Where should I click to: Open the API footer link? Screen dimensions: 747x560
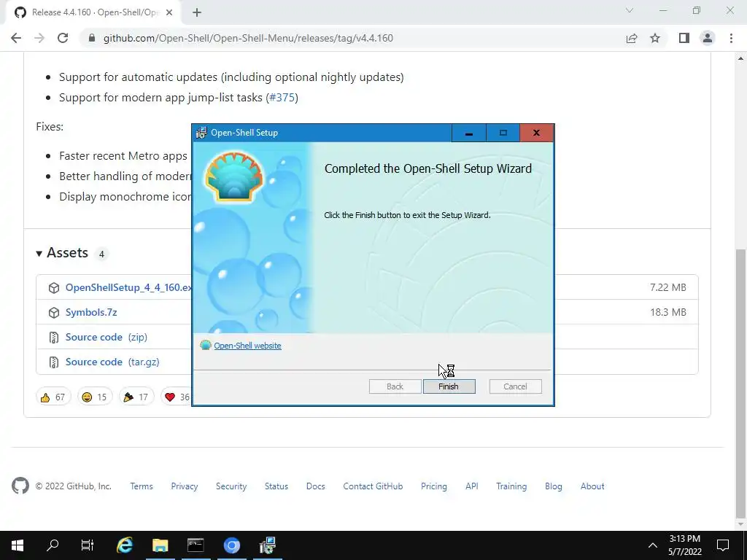point(472,486)
